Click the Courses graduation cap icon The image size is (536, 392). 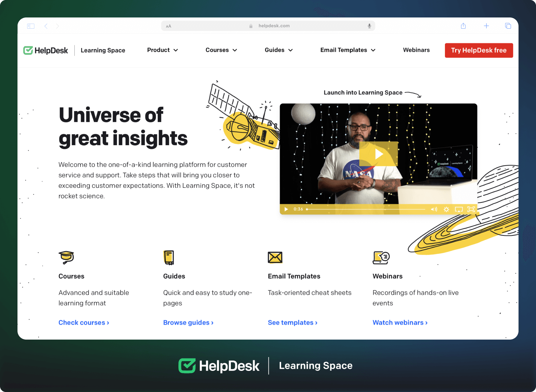pyautogui.click(x=66, y=258)
